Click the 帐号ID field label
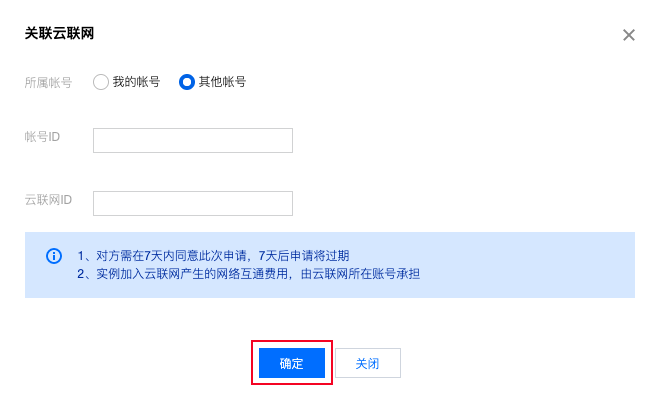 point(42,137)
